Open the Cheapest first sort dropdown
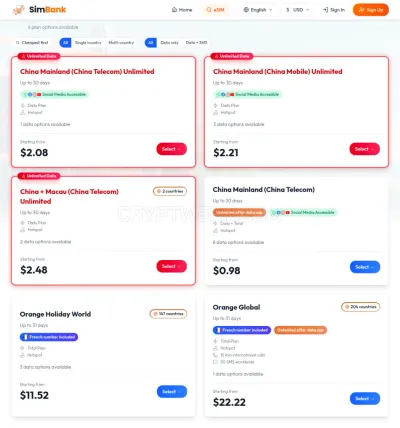Screen dimensions: 400x428 tap(32, 42)
